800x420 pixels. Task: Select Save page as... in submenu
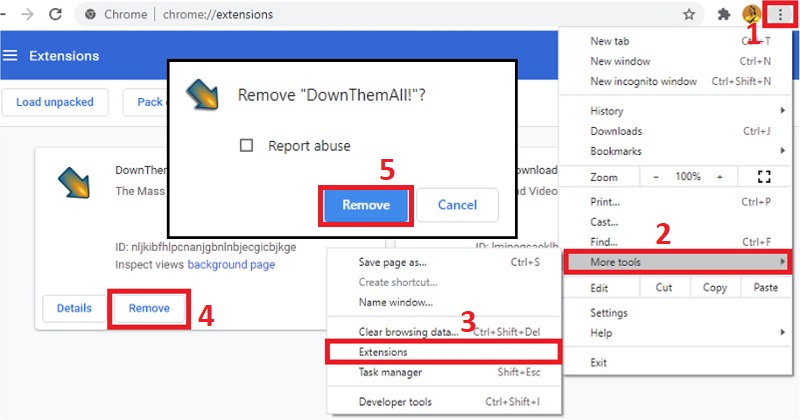pyautogui.click(x=444, y=262)
